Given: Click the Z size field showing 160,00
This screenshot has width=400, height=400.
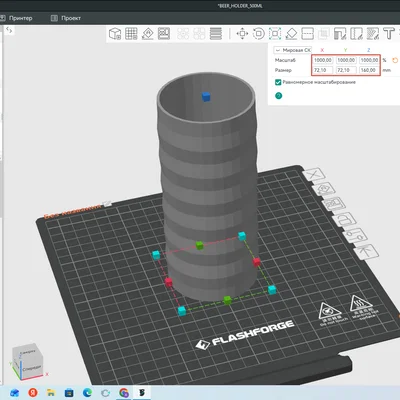Looking at the screenshot, I should [369, 70].
